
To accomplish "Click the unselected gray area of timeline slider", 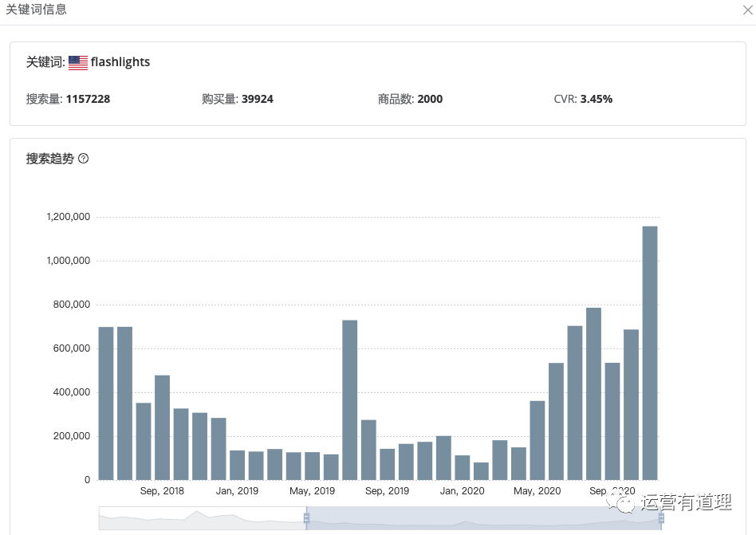I will click(199, 518).
